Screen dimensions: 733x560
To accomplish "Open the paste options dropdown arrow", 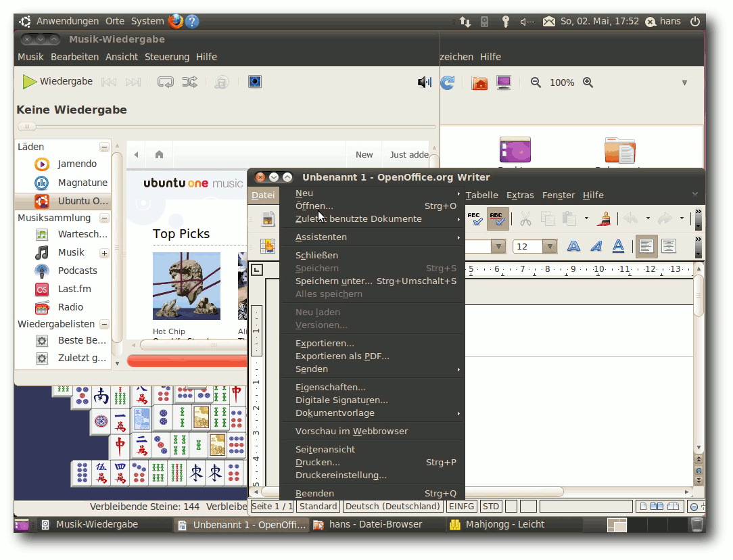I will (586, 218).
